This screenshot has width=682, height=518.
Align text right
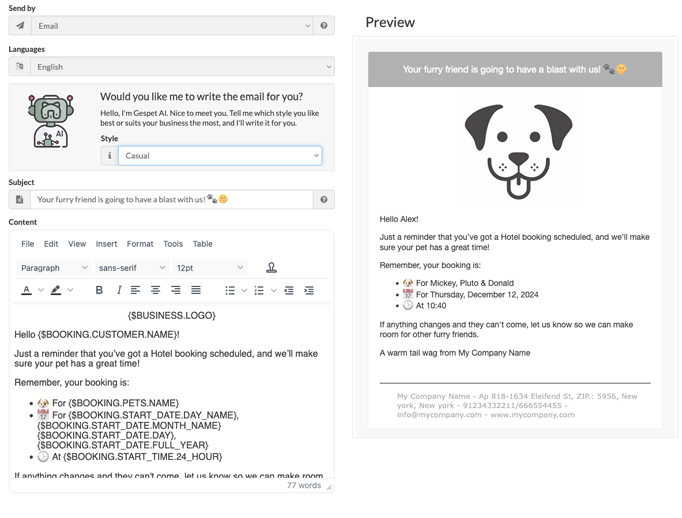point(176,290)
